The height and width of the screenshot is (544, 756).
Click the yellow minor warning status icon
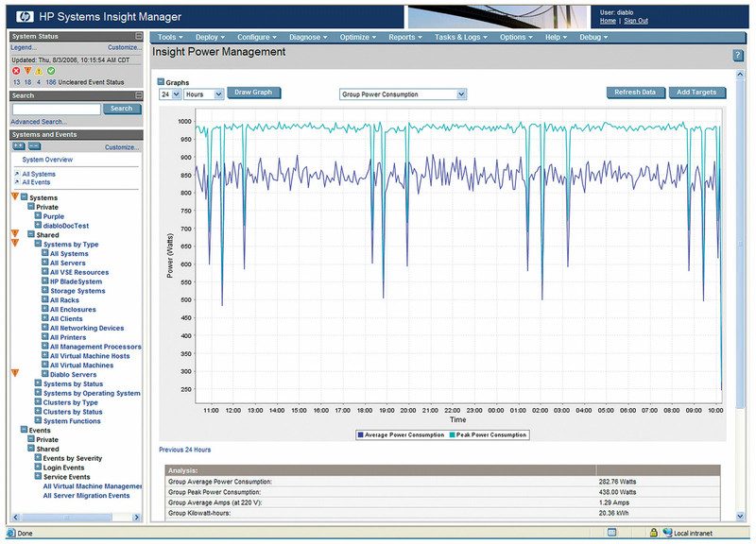(38, 70)
